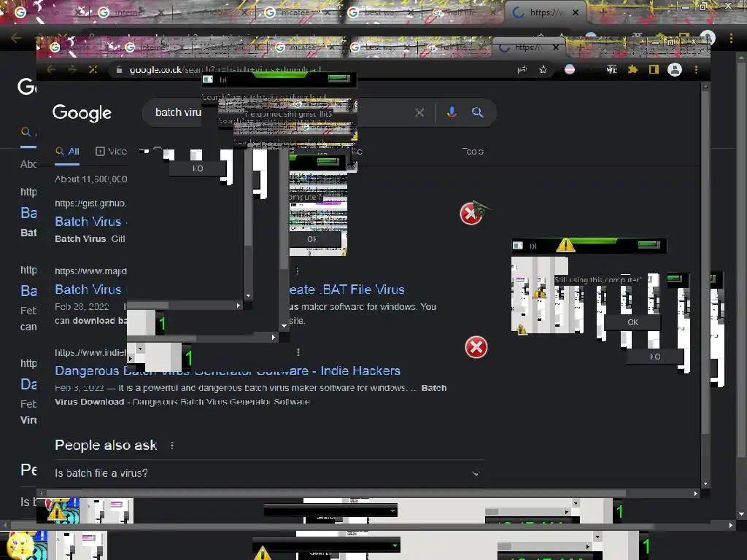Click the round pink-striped extension icon
This screenshot has height=560, width=747.
570,70
